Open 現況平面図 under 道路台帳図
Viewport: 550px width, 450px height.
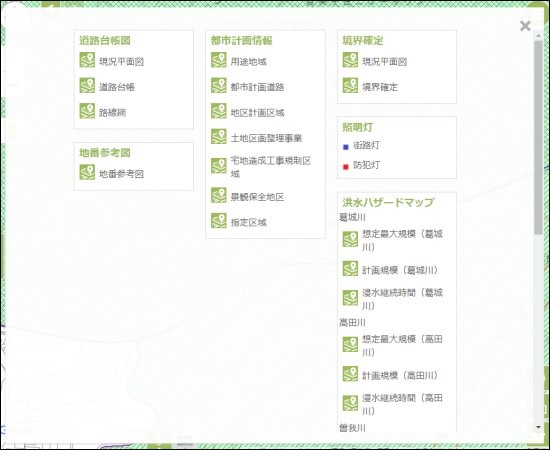(121, 62)
